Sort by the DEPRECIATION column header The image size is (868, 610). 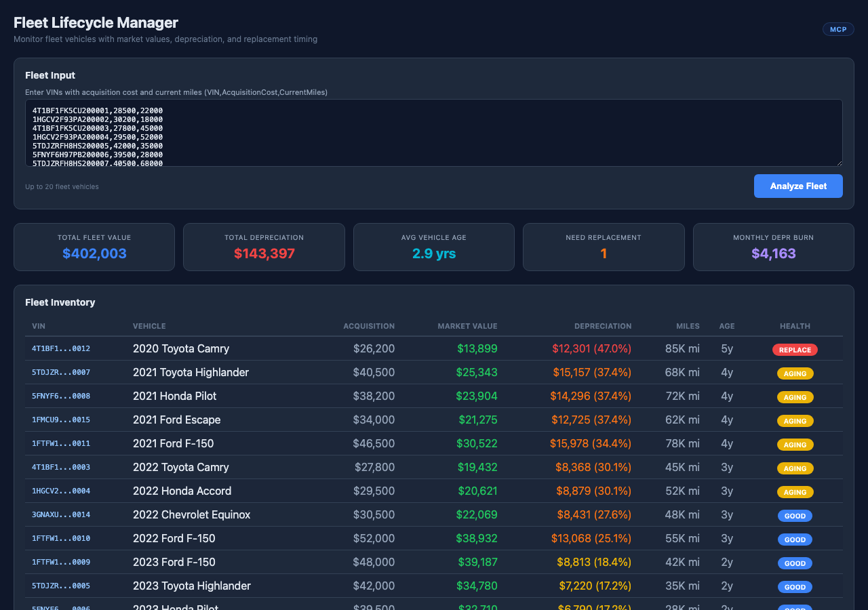[603, 326]
